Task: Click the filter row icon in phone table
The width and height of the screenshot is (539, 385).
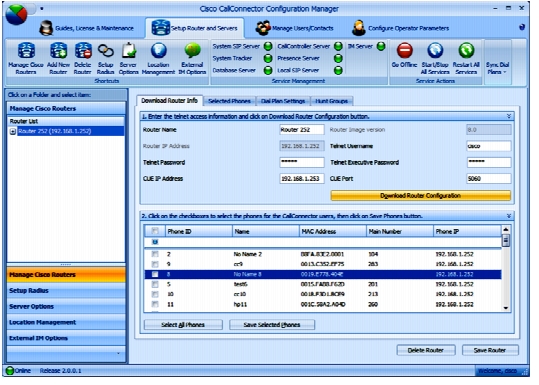Action: pyautogui.click(x=155, y=242)
